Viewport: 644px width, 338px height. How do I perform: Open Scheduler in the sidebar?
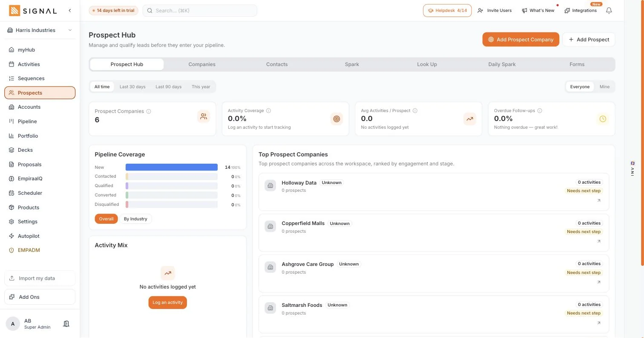pyautogui.click(x=40, y=193)
